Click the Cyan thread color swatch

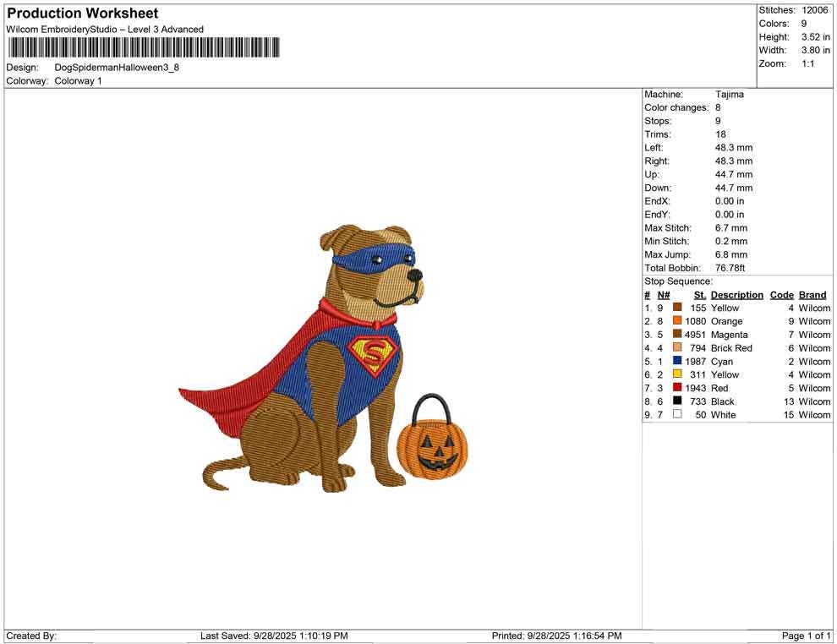click(x=676, y=361)
